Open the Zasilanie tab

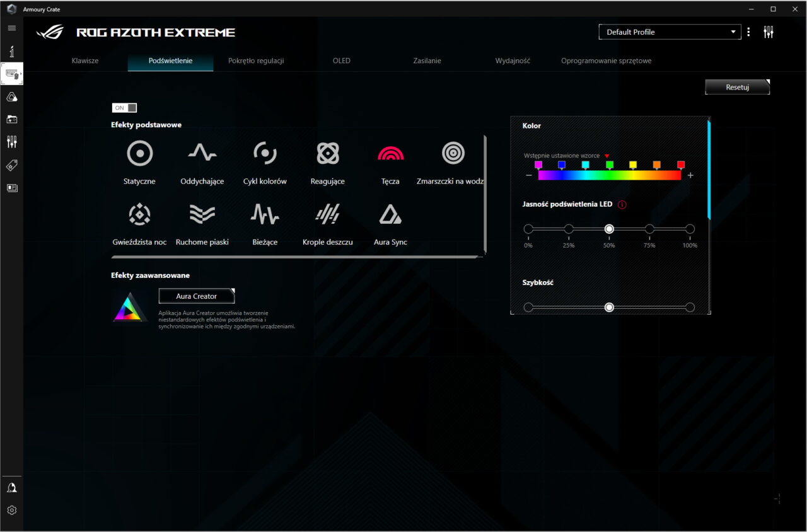[x=427, y=61]
